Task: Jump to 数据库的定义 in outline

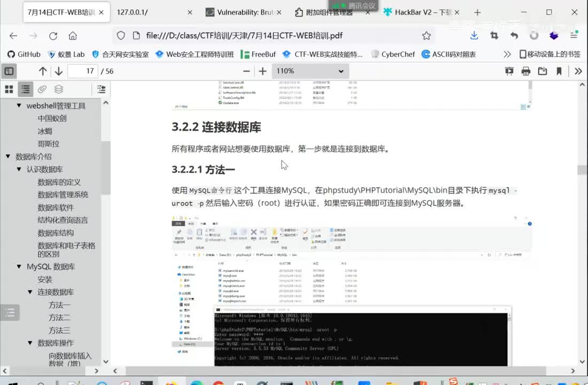Action: click(59, 182)
